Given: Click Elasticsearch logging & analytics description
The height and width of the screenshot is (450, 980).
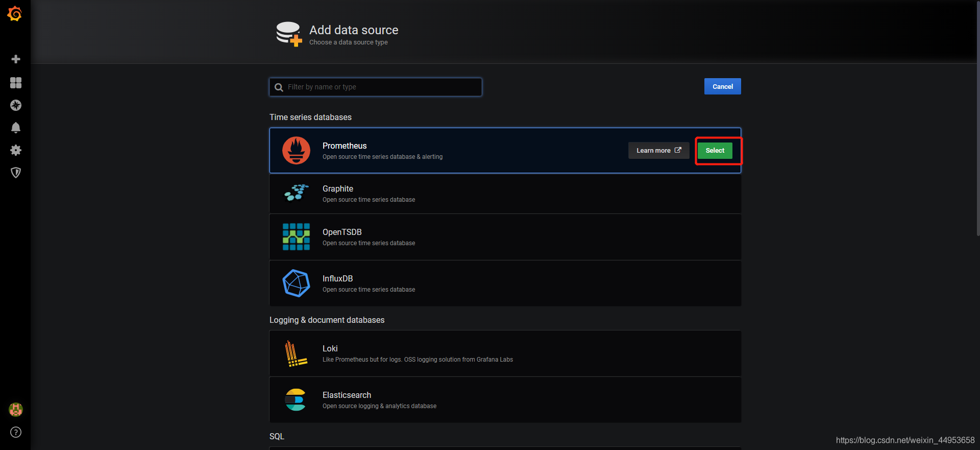Looking at the screenshot, I should (x=379, y=406).
